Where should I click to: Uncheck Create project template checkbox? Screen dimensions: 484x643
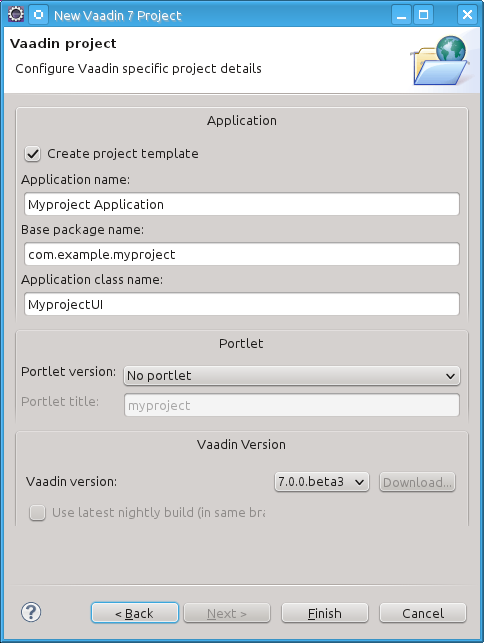pos(32,154)
